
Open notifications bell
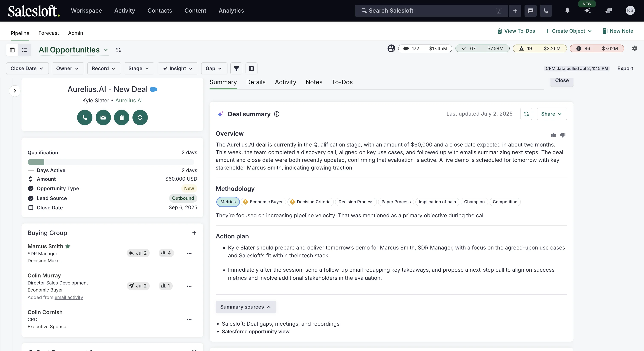(x=567, y=10)
